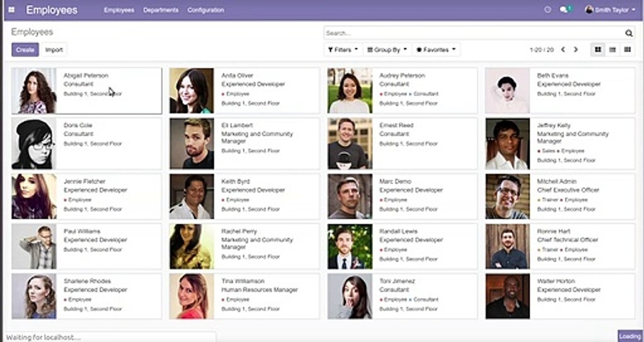The width and height of the screenshot is (644, 342).
Task: Open the conversations chat icon
Action: point(565,9)
